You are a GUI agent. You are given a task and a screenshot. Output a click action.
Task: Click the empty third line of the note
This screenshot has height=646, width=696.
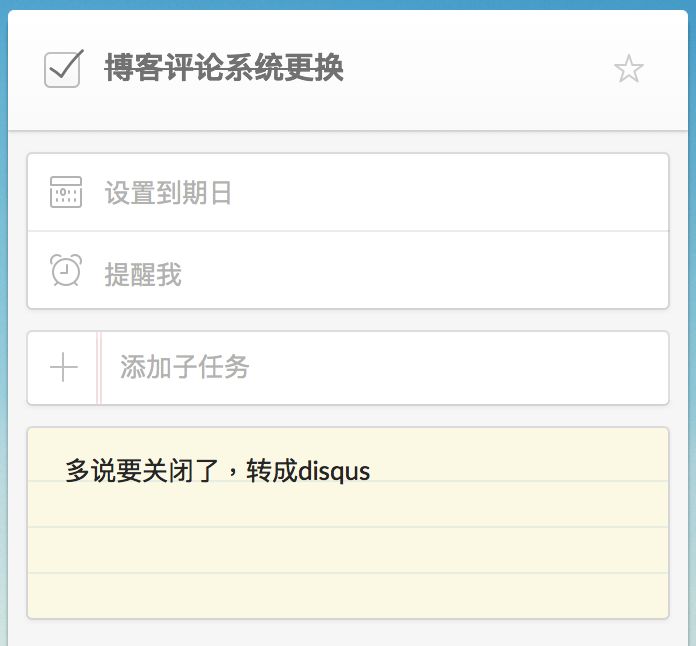pos(347,550)
